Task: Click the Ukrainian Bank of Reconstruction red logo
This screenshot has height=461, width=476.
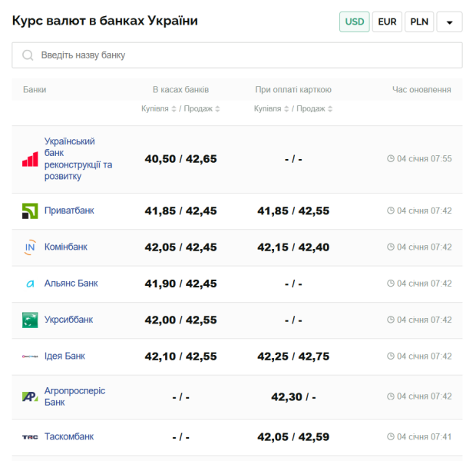Action: pos(30,159)
